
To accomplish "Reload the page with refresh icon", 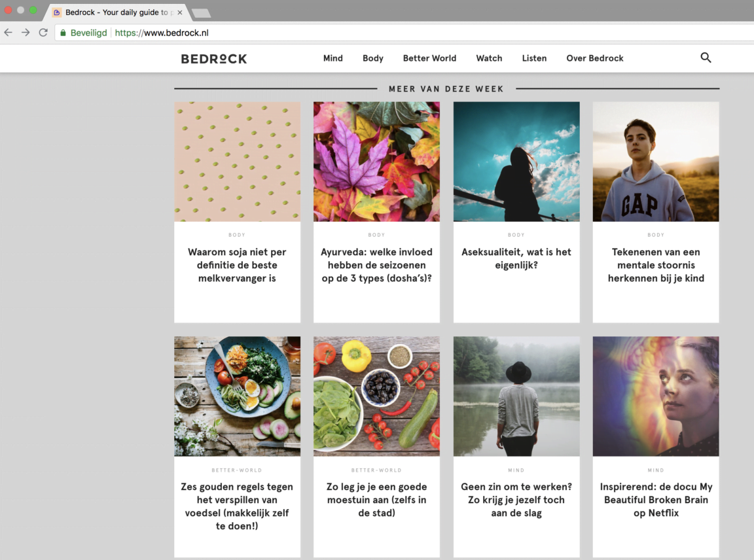I will click(x=43, y=33).
